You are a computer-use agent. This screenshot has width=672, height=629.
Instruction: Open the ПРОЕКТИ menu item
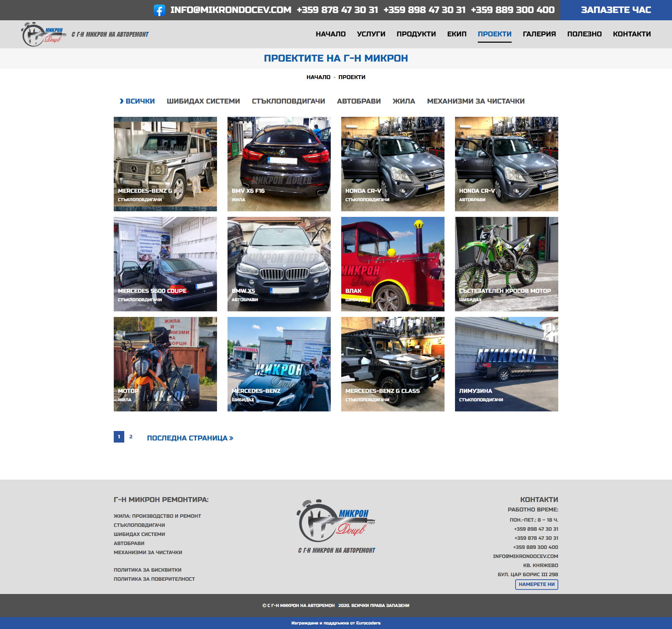[495, 34]
